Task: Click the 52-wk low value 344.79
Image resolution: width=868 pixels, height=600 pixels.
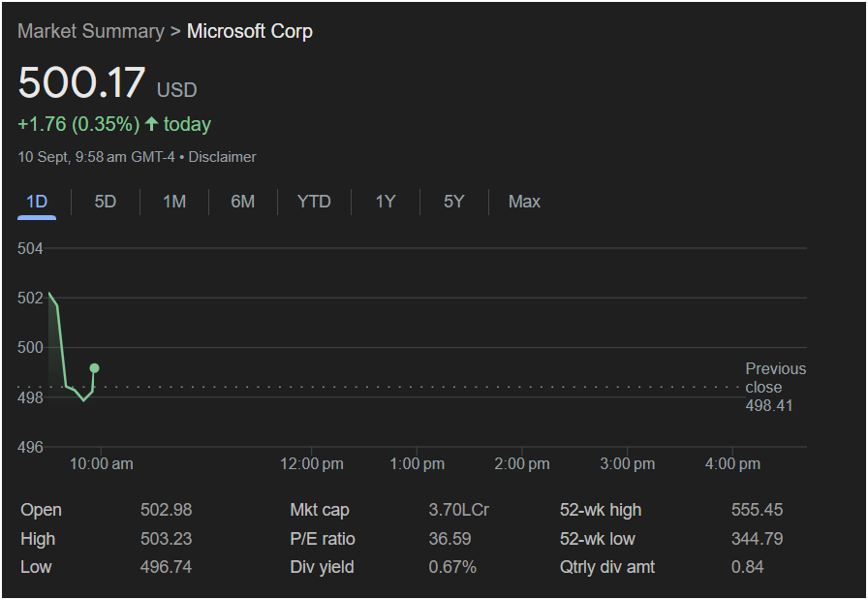Action: [x=758, y=539]
